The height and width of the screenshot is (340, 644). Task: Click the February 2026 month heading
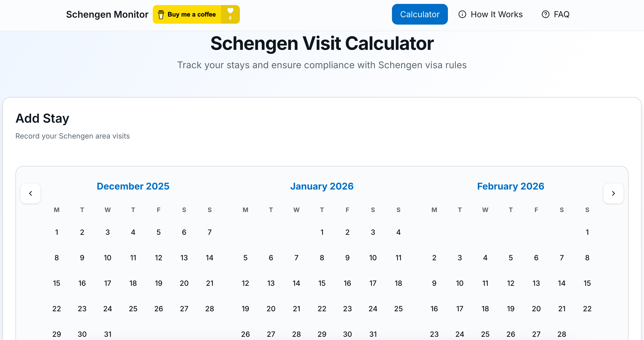click(x=511, y=186)
